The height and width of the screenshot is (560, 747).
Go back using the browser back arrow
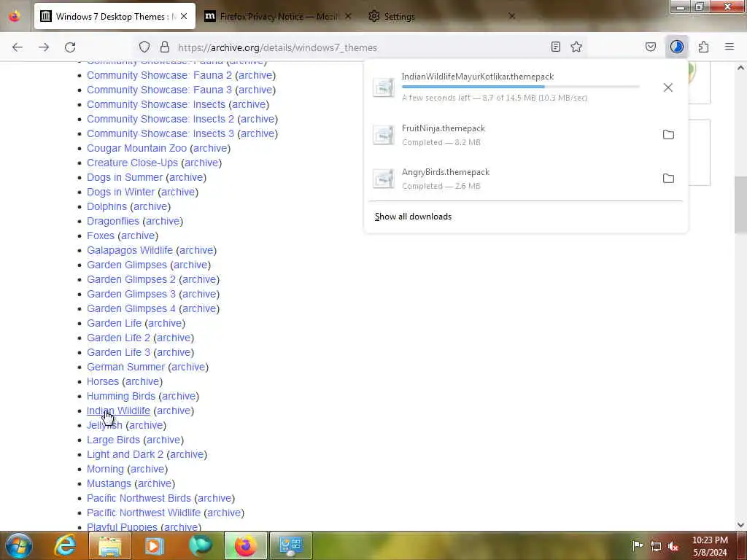click(x=18, y=47)
